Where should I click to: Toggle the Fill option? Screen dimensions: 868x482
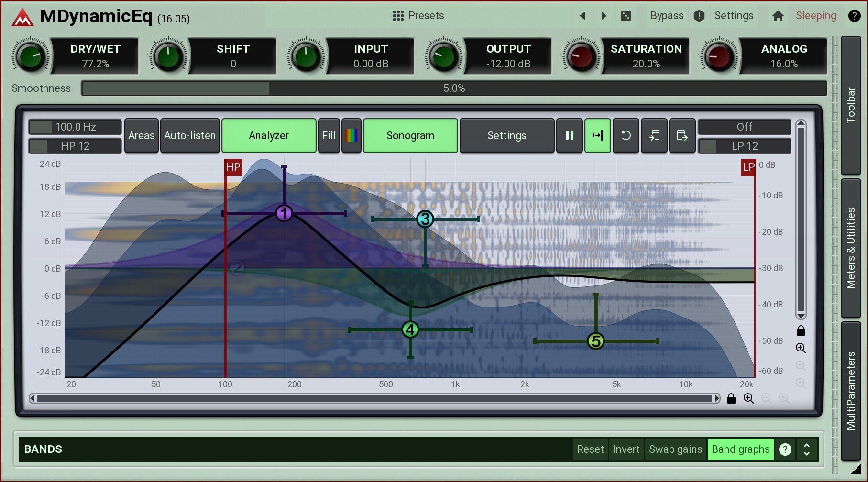click(x=329, y=136)
